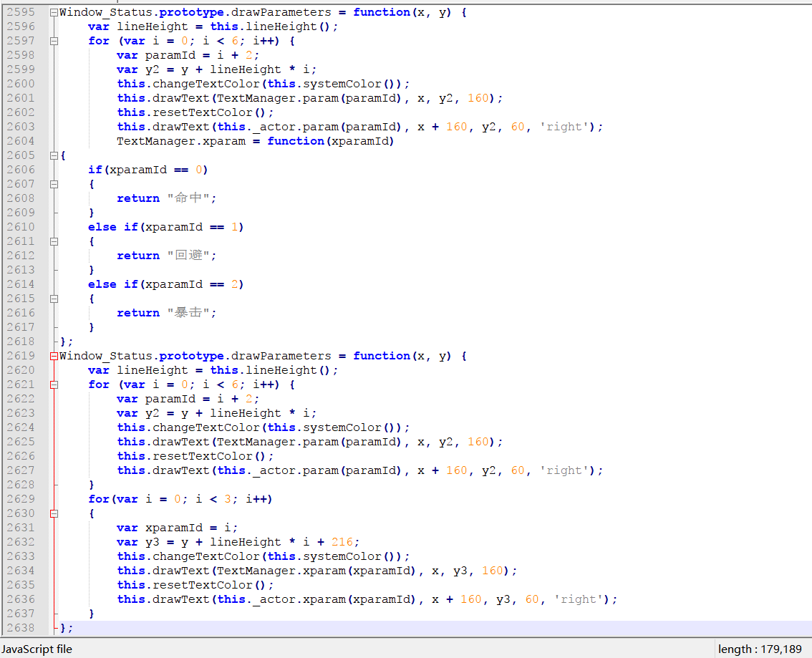Click "drawParameters" on line 2619
This screenshot has height=658, width=812.
click(281, 356)
